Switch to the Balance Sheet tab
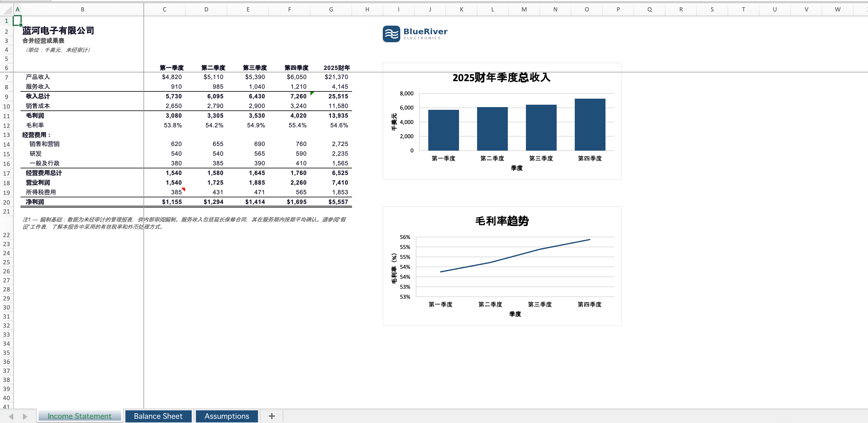868x423 pixels. point(158,416)
